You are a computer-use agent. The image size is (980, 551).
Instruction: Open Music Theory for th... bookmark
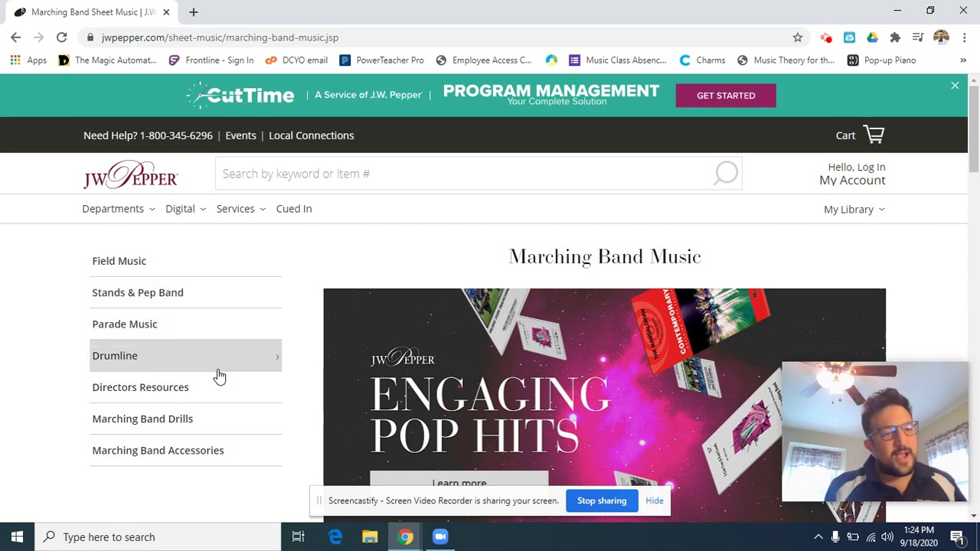point(786,60)
